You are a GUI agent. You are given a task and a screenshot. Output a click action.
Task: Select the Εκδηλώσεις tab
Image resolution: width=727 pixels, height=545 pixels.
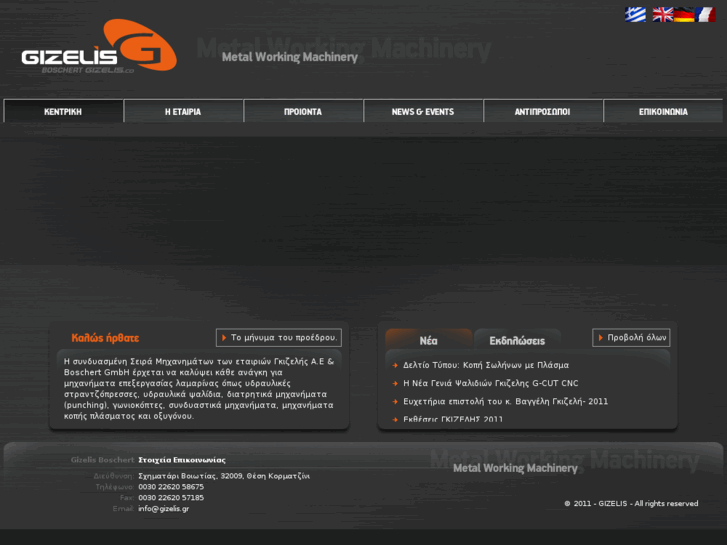(x=517, y=340)
